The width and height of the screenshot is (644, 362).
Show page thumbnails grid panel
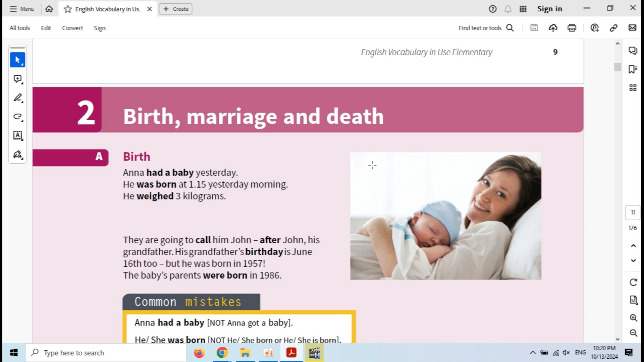pyautogui.click(x=633, y=88)
